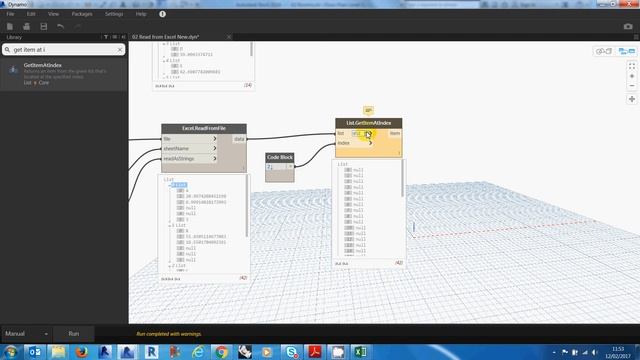The width and height of the screenshot is (640, 360).
Task: Click the list port lacing chevron on List.GetItemAtIndex
Action: tap(370, 133)
